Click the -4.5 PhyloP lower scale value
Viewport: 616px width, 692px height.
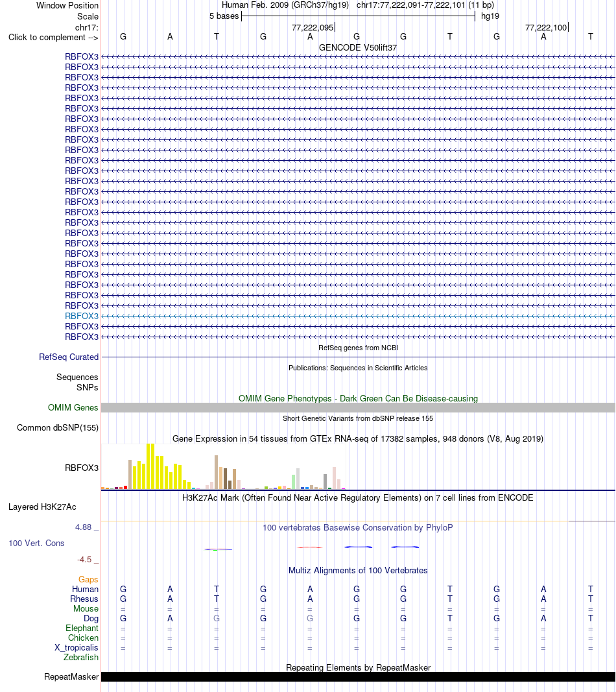click(x=84, y=560)
